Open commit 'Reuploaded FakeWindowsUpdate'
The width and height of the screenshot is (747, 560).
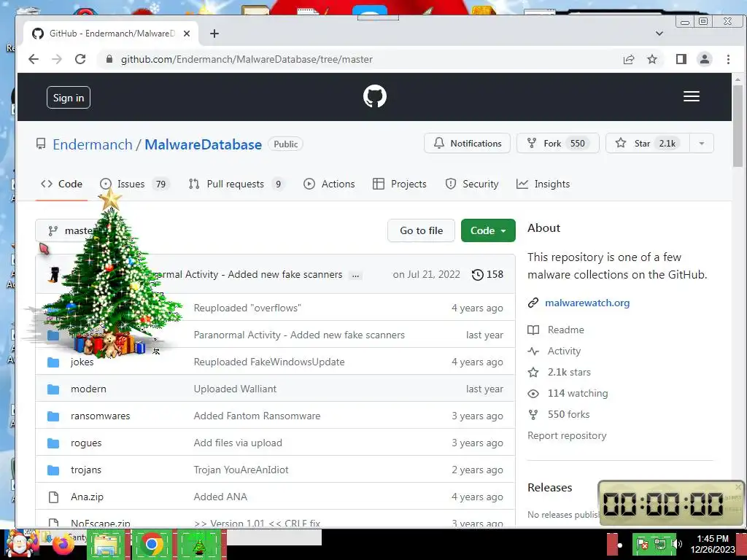click(x=269, y=362)
